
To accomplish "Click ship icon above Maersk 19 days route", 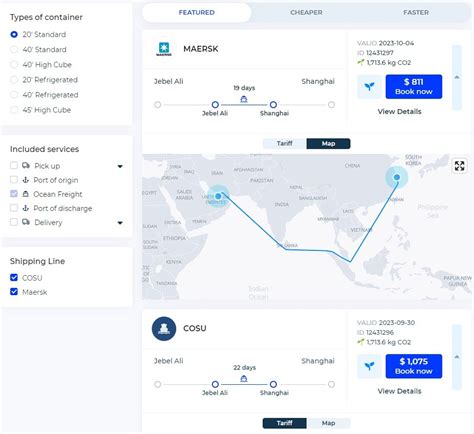I will [244, 99].
